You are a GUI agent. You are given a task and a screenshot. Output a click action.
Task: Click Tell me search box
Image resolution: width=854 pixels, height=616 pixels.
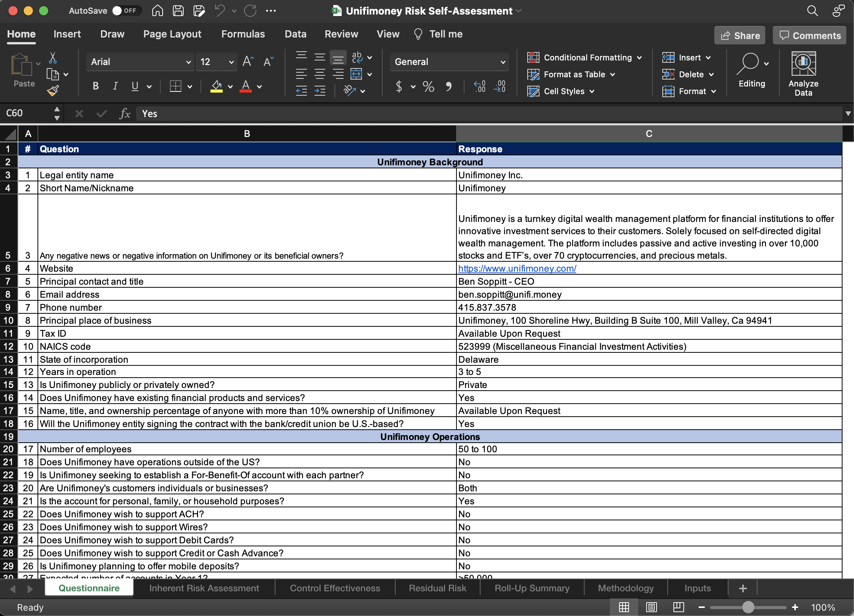tap(438, 34)
